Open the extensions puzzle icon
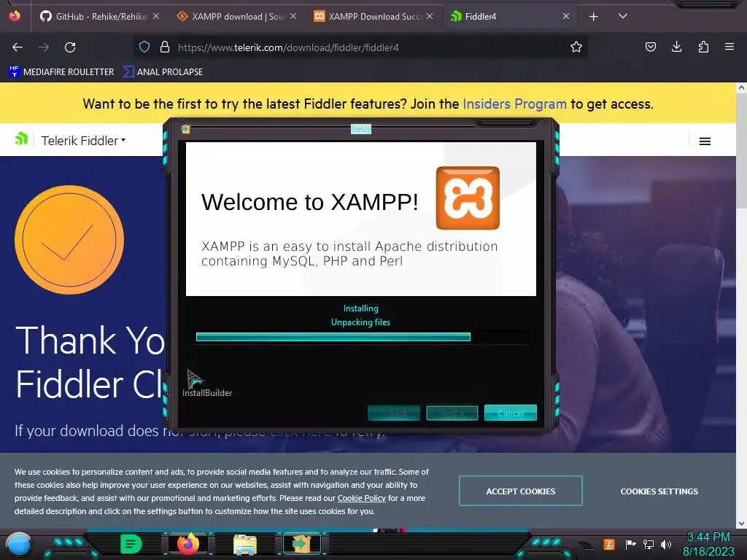 pos(703,47)
